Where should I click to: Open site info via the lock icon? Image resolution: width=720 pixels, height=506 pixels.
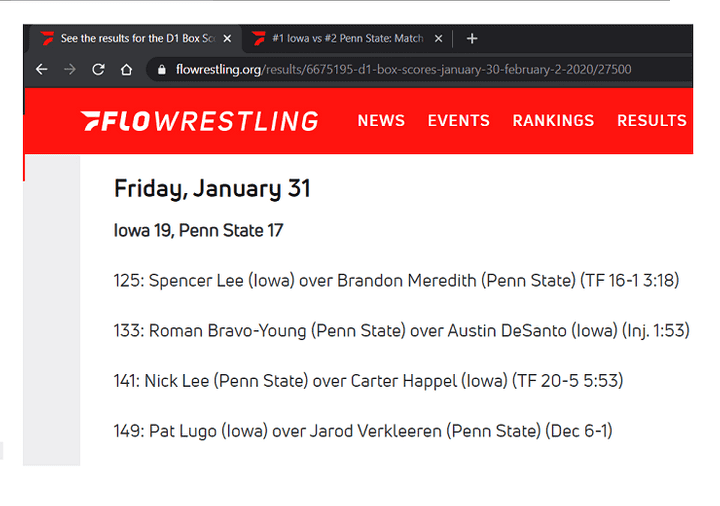pyautogui.click(x=161, y=70)
